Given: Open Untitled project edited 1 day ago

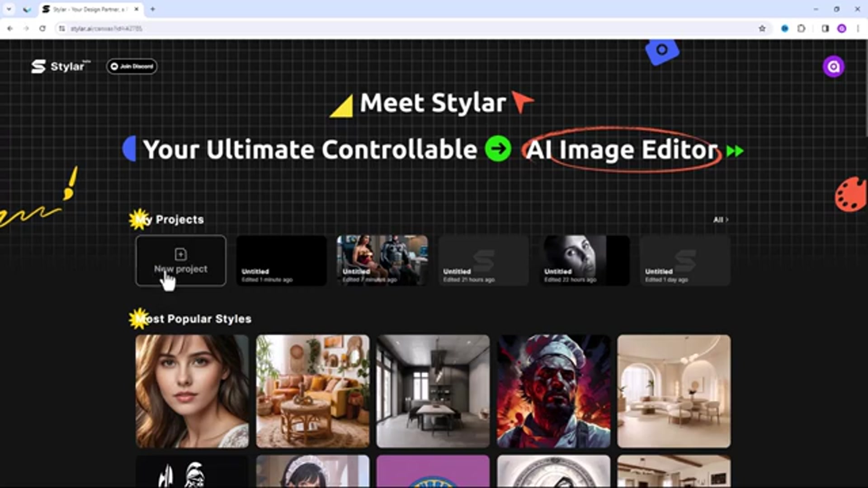Looking at the screenshot, I should pyautogui.click(x=685, y=260).
